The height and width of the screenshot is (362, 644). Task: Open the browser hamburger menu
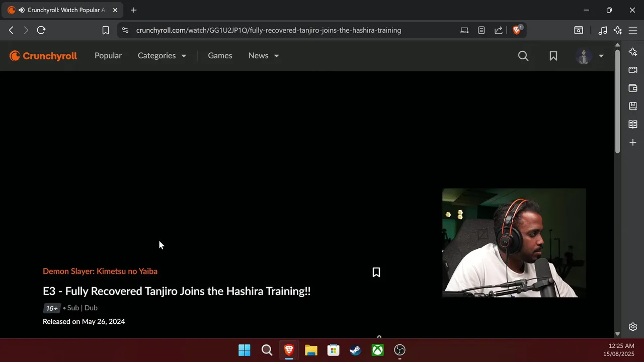633,30
